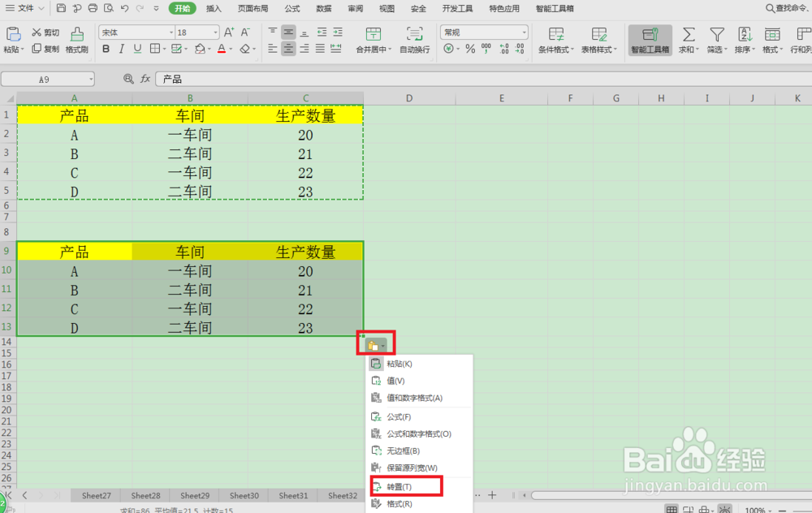
Task: Click the font color A icon
Action: pos(222,49)
